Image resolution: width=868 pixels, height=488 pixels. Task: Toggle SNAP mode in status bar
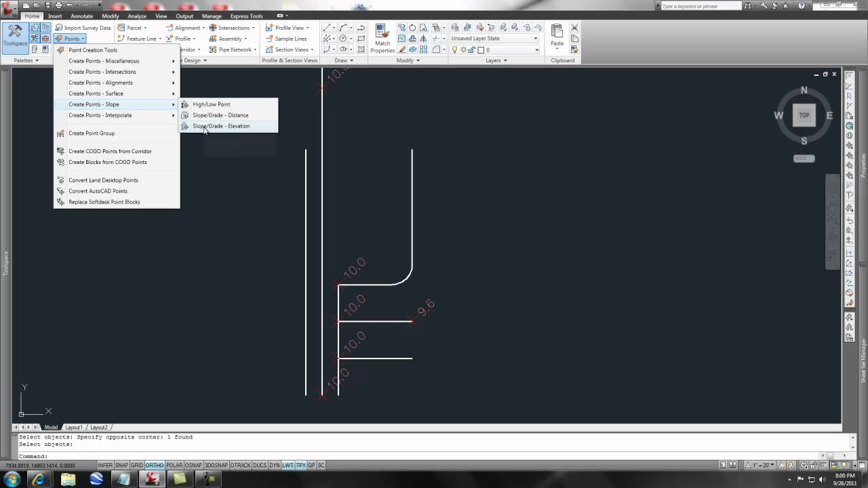[x=121, y=466]
